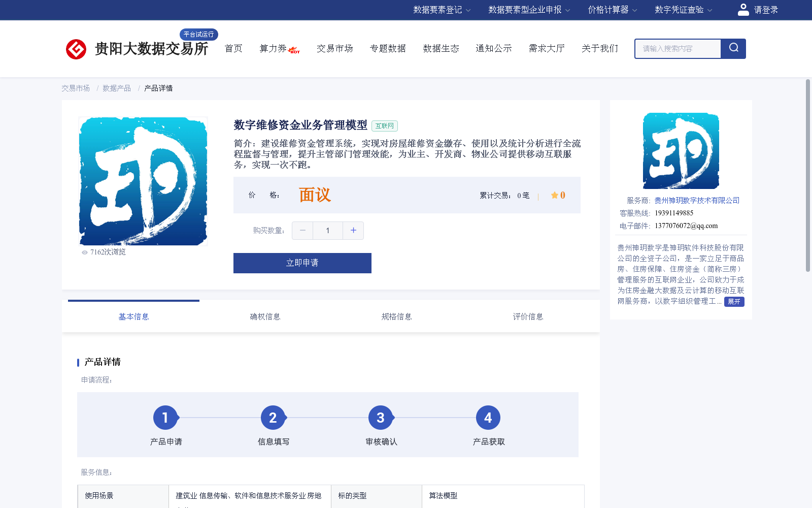Click step 2 信息填写 circle
The height and width of the screenshot is (508, 812).
click(x=273, y=418)
